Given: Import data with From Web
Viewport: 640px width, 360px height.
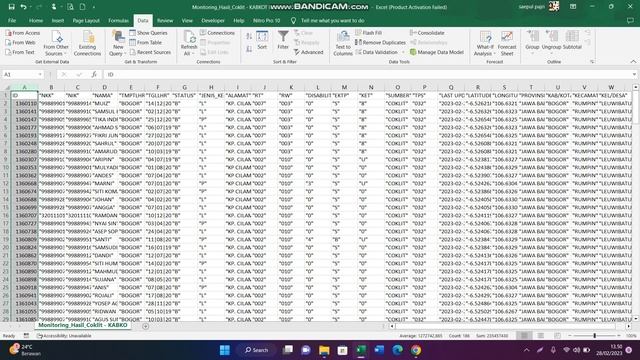Looking at the screenshot, I should tap(20, 42).
